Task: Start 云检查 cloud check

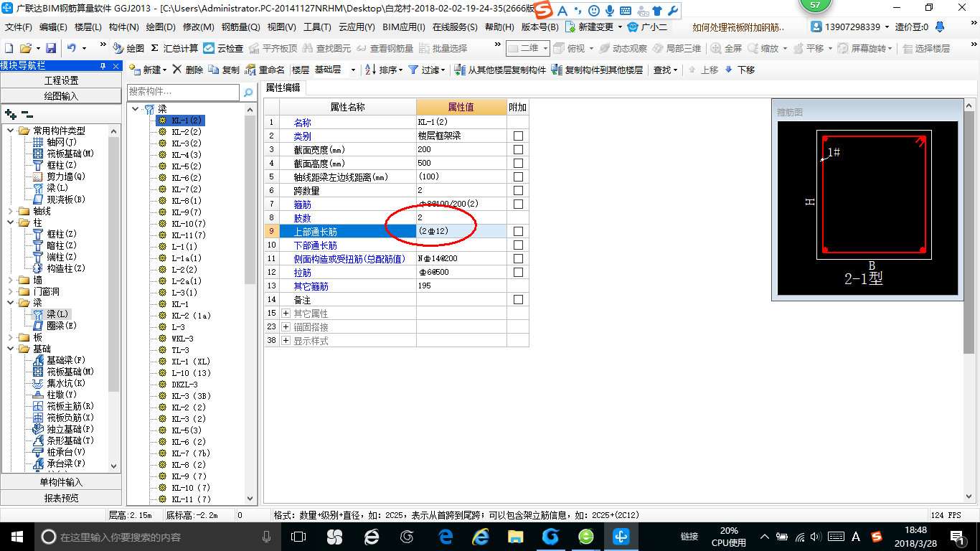Action: coord(223,48)
